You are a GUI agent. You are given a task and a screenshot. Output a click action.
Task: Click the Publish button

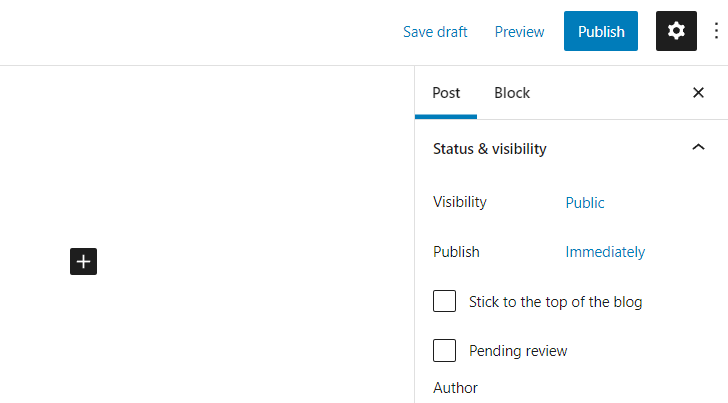[x=601, y=31]
